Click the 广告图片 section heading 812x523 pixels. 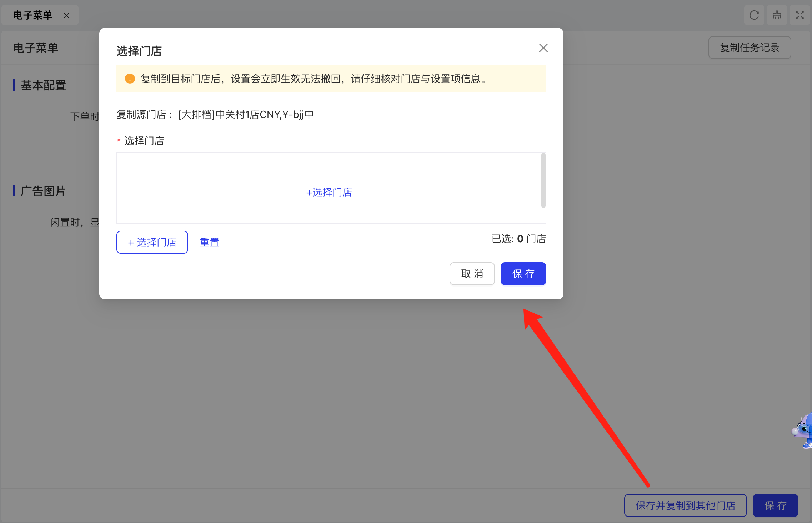coord(43,191)
